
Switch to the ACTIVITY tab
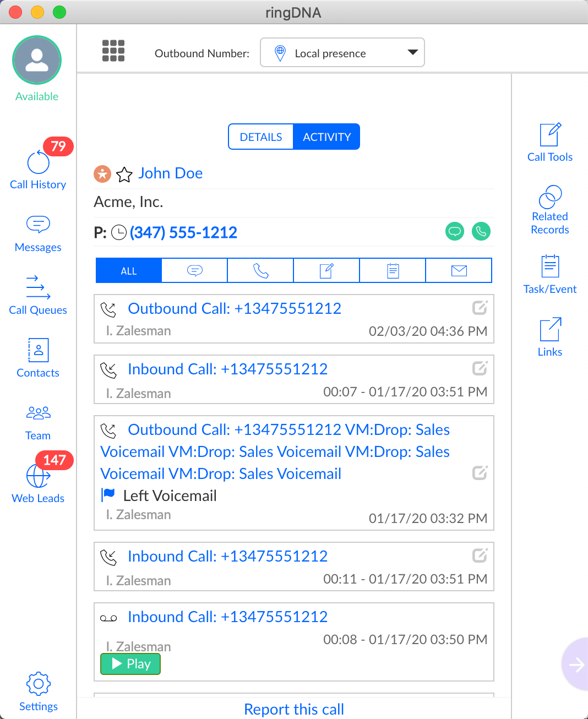point(327,137)
